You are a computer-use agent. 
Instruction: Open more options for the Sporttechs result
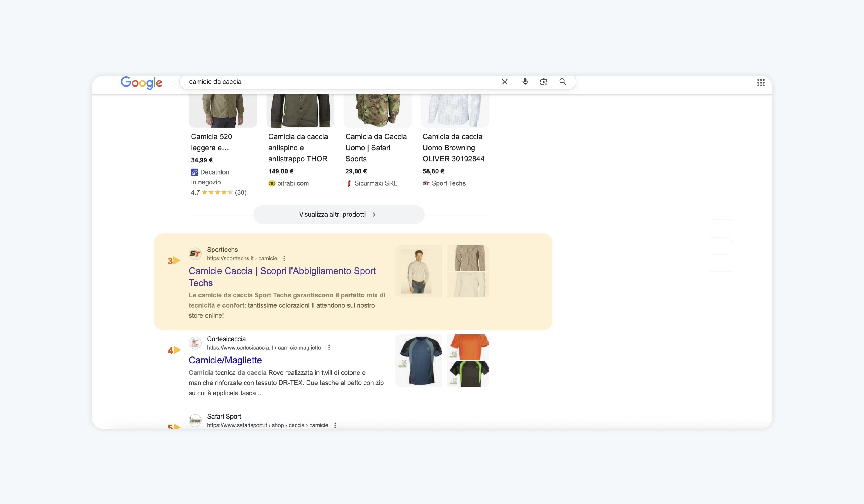point(284,259)
